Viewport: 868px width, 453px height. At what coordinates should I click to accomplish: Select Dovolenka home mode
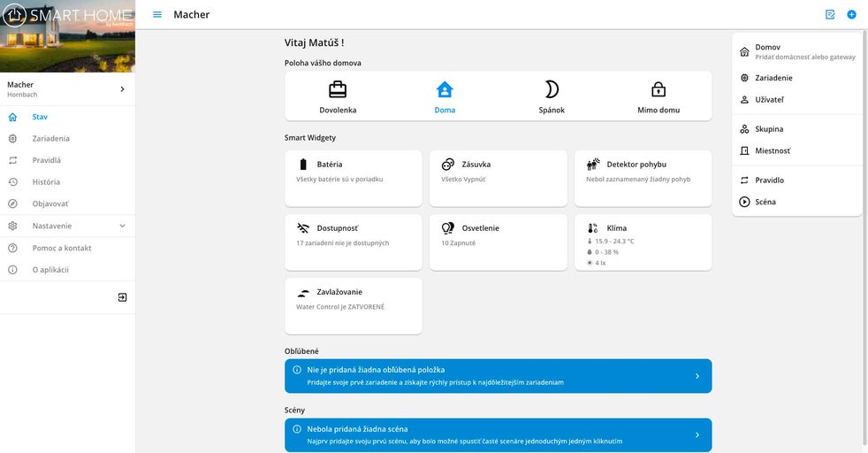point(338,96)
